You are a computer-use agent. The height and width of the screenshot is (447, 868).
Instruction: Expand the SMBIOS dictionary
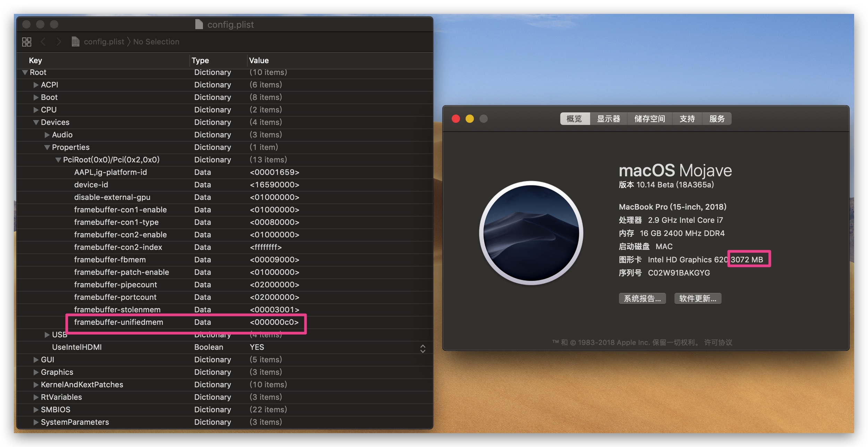tap(36, 410)
